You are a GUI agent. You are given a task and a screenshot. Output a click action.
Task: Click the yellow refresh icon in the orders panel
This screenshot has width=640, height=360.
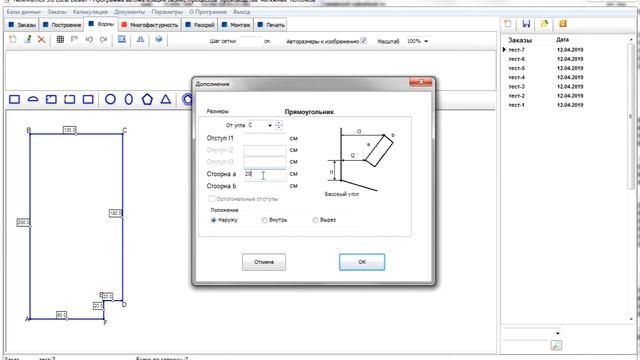click(x=544, y=24)
